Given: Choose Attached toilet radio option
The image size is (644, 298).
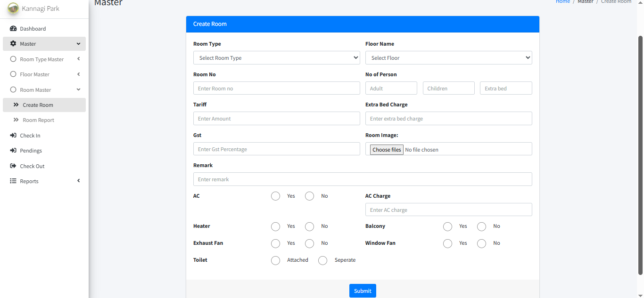Looking at the screenshot, I should pyautogui.click(x=276, y=260).
